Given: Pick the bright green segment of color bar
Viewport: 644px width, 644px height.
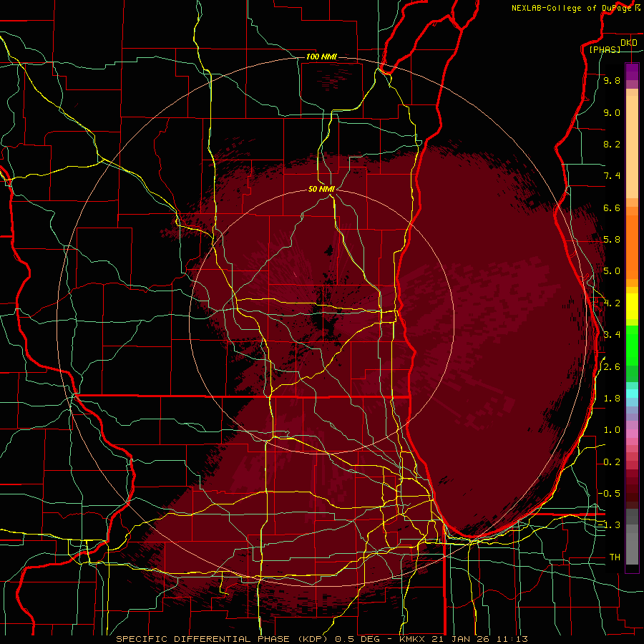Looking at the screenshot, I should (632, 345).
